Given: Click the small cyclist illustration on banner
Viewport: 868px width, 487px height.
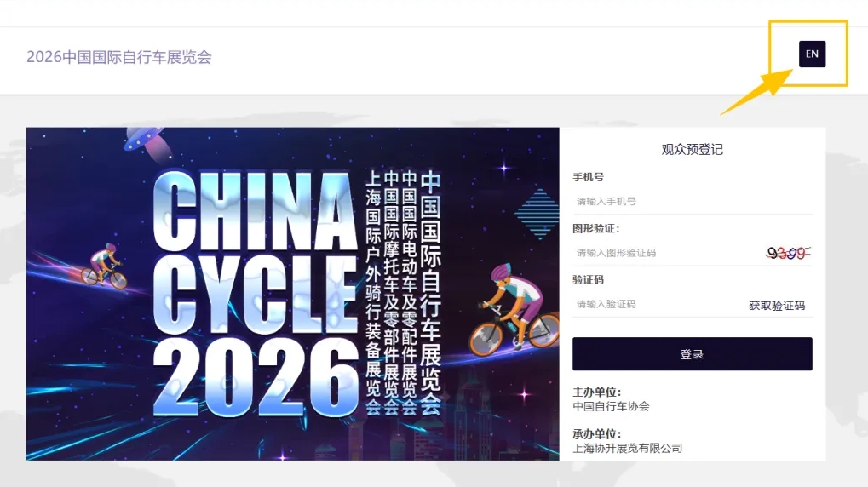Looking at the screenshot, I should tap(104, 266).
